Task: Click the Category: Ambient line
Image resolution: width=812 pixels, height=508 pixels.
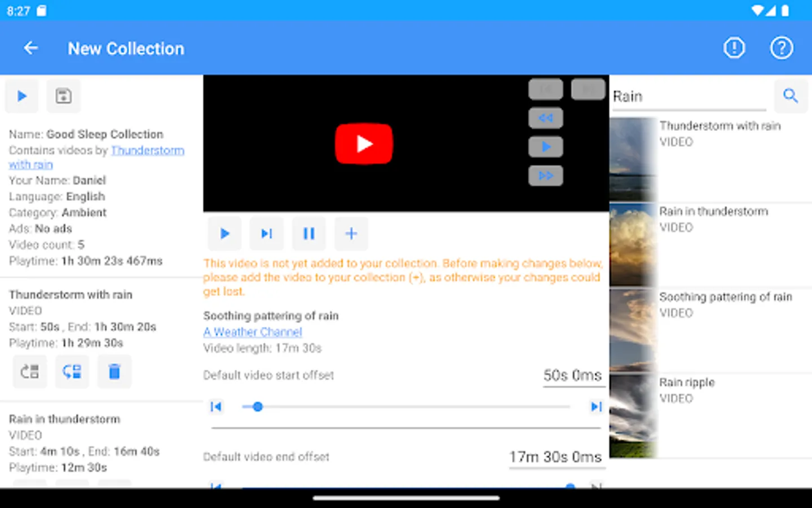Action: click(58, 213)
